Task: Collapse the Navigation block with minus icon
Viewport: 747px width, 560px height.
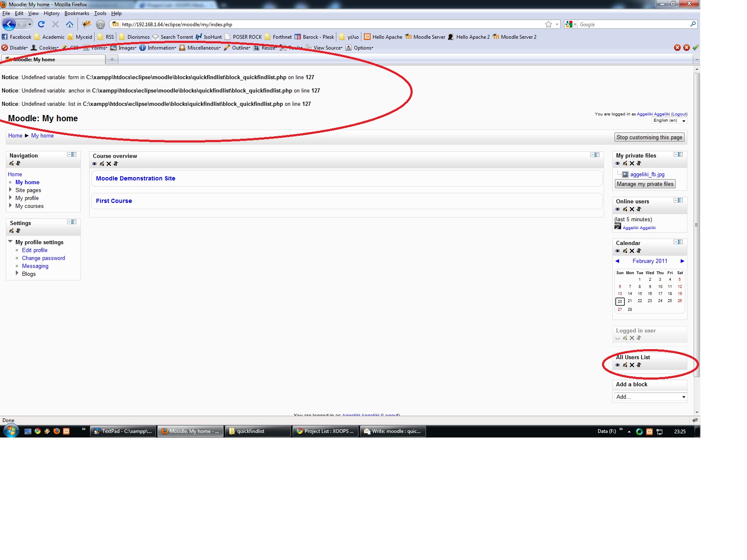Action: click(x=69, y=155)
